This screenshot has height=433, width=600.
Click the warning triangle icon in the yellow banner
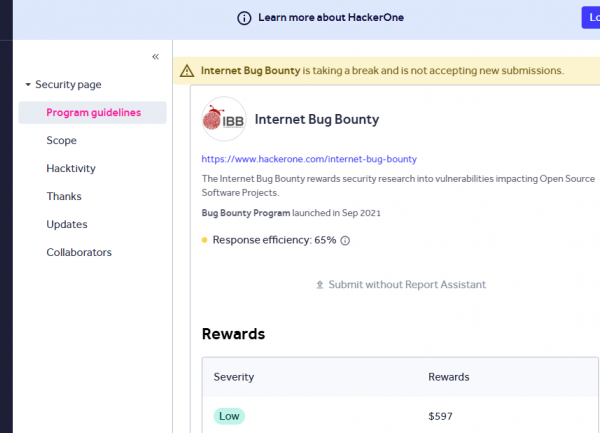(x=187, y=71)
